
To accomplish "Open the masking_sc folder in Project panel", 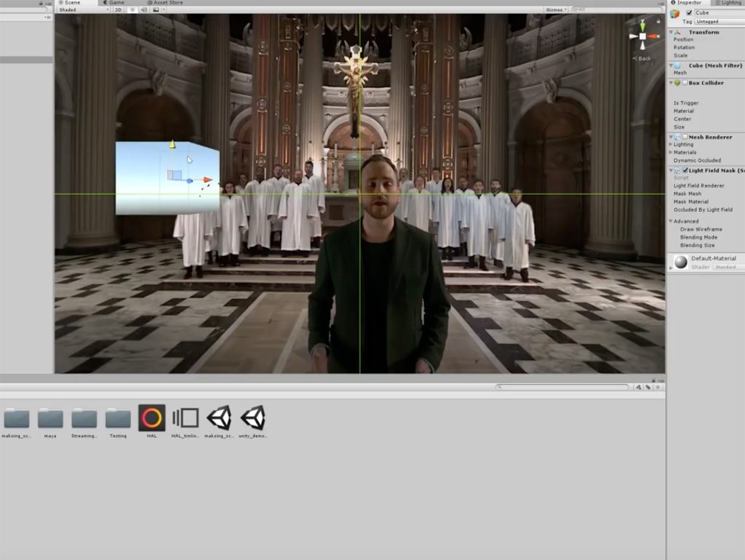I will tap(17, 418).
